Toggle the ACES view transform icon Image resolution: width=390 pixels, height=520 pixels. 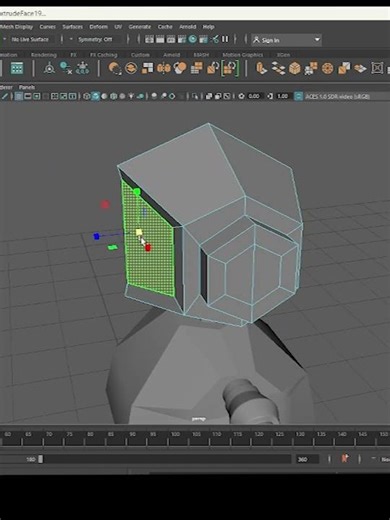click(x=299, y=96)
